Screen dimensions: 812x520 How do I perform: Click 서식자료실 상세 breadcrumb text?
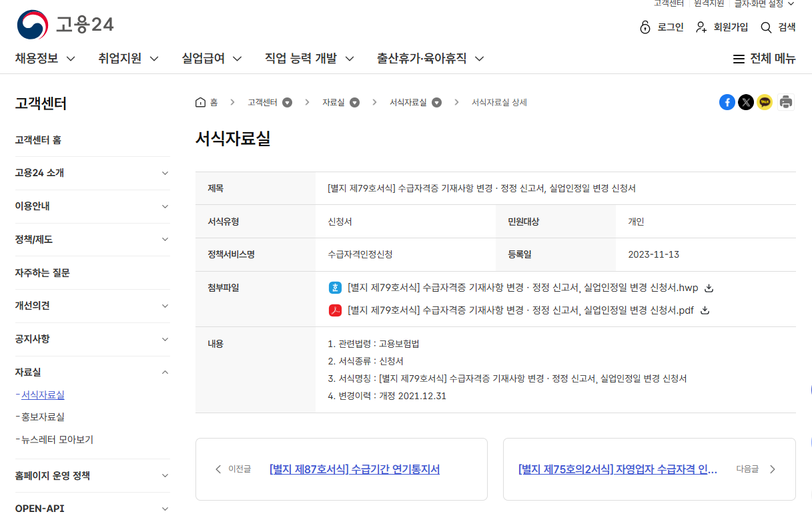[x=499, y=102]
